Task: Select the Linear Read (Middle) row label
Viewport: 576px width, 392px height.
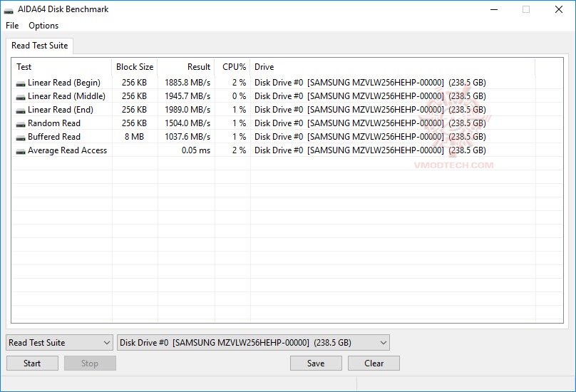Action: (66, 96)
